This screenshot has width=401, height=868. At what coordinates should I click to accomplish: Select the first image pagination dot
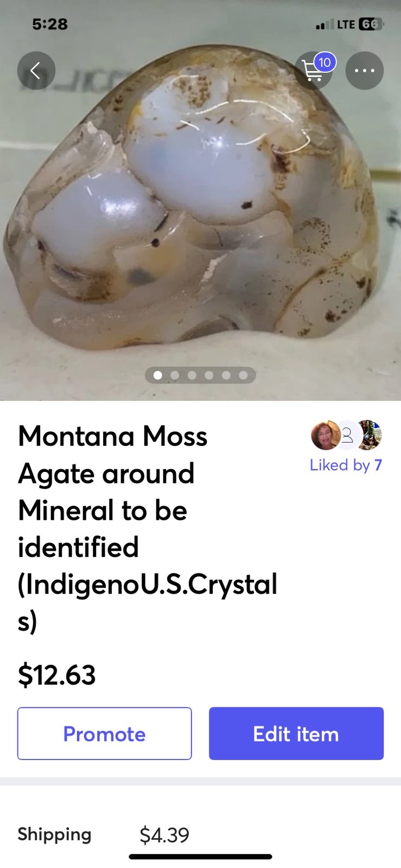(158, 375)
